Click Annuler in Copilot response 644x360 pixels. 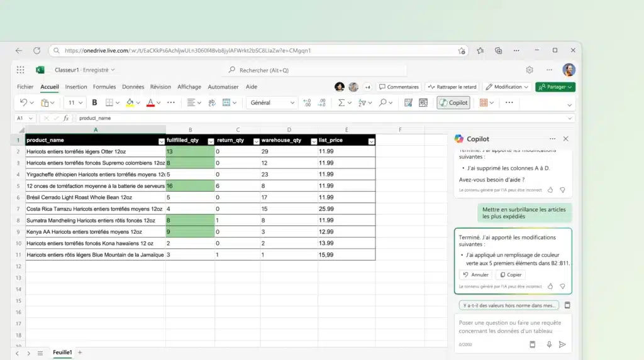point(475,275)
